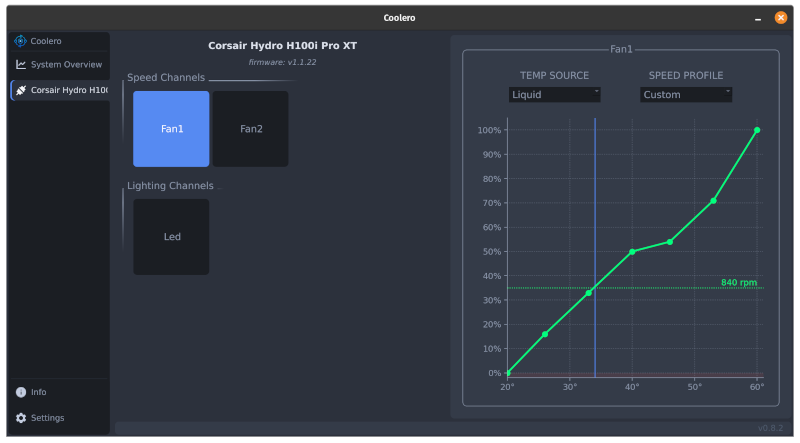Viewport: 800px width, 443px height.
Task: Click the 100% y-axis label
Action: click(x=489, y=130)
